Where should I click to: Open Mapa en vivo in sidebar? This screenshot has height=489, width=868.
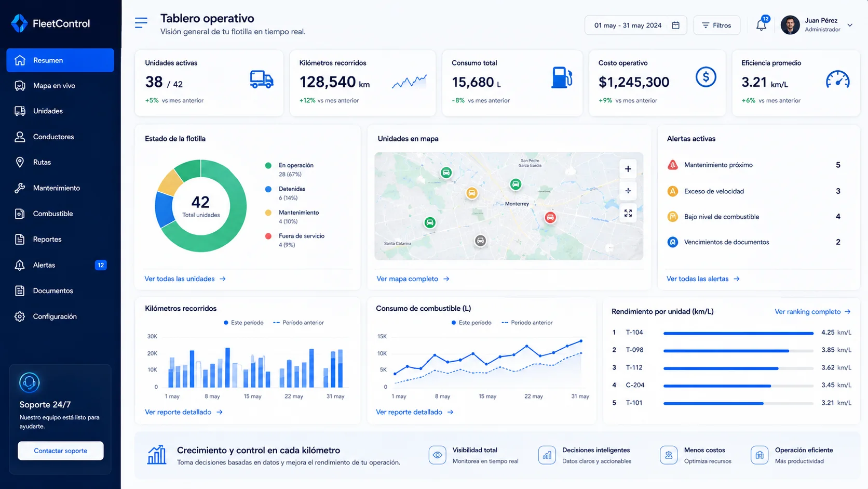pos(60,86)
